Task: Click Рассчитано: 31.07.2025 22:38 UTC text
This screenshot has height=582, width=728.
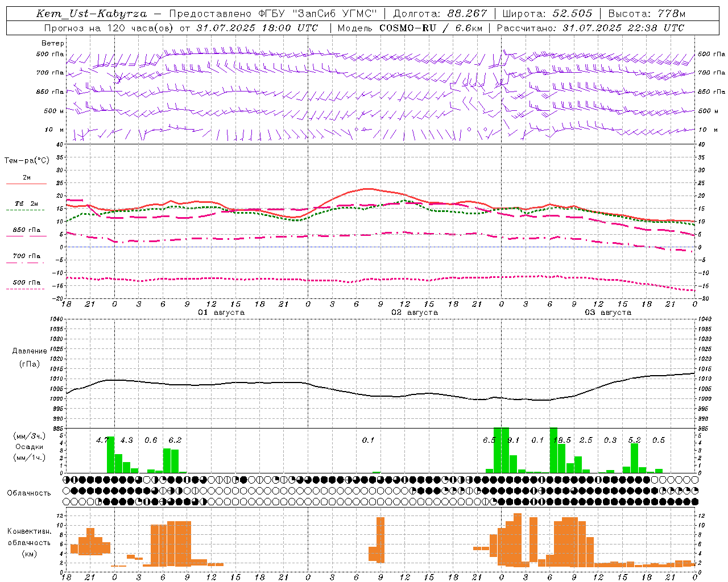Action: 590,28
